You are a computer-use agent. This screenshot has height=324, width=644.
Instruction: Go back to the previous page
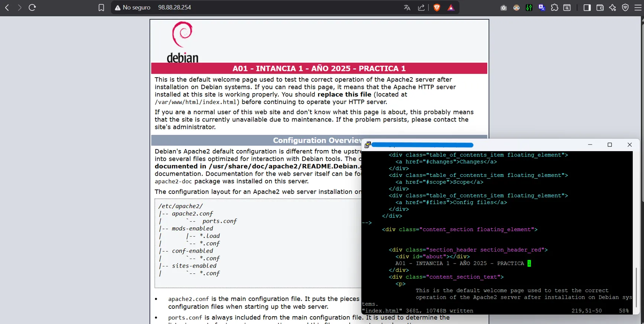point(7,7)
